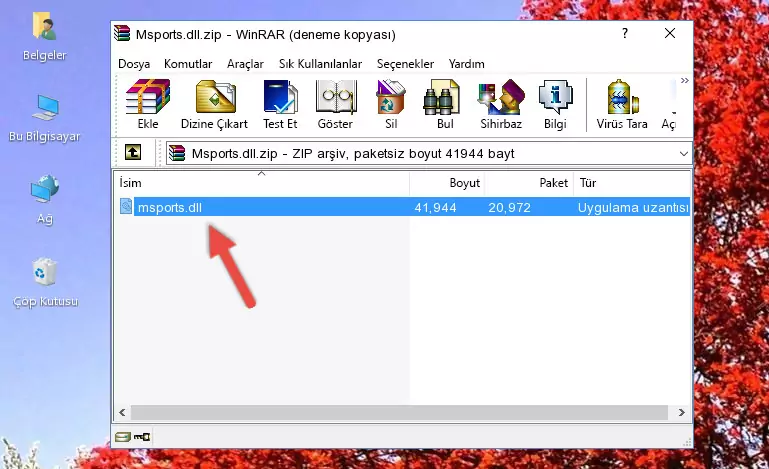Click the horizontal scrollbar right arrow
The height and width of the screenshot is (469, 769).
click(681, 413)
